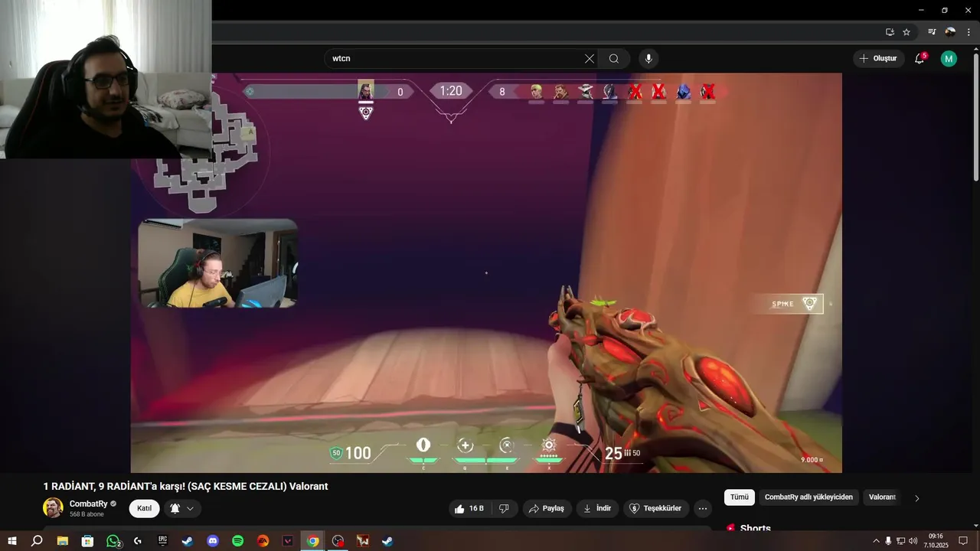Show more filter chips with right arrow

917,498
